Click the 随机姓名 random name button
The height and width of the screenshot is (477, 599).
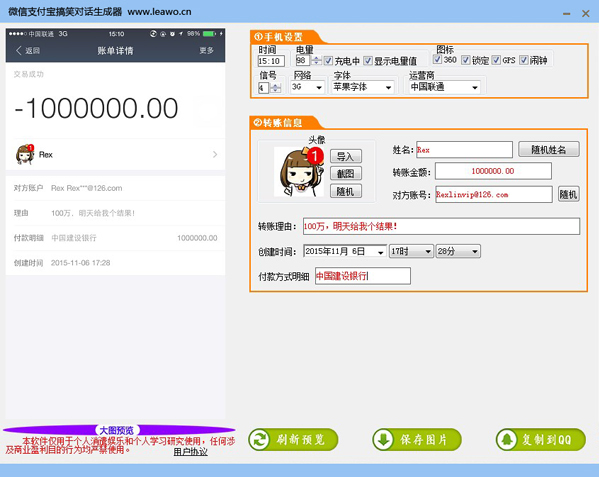click(x=549, y=149)
